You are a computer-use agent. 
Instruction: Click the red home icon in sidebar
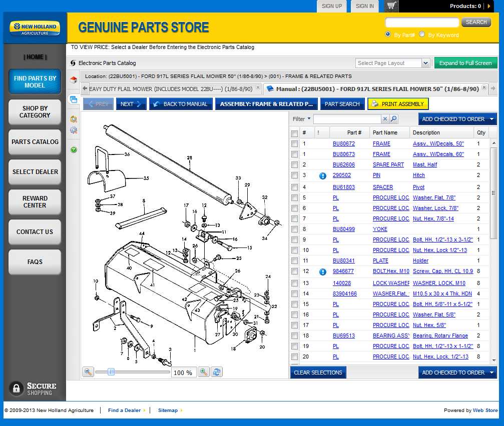point(74,80)
